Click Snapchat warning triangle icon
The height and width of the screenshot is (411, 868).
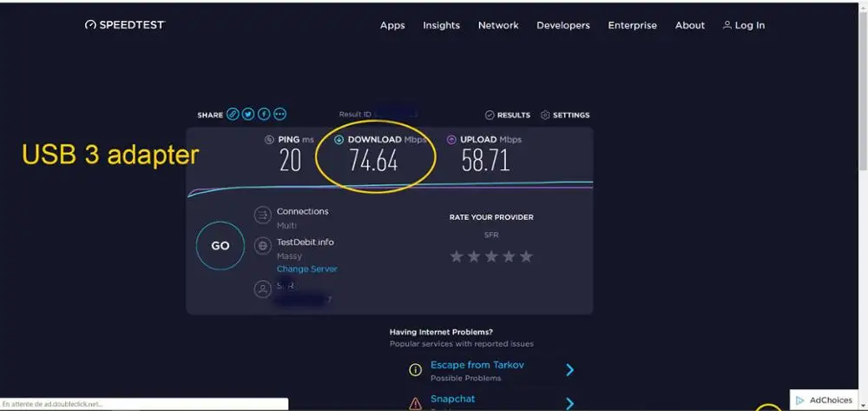[415, 404]
